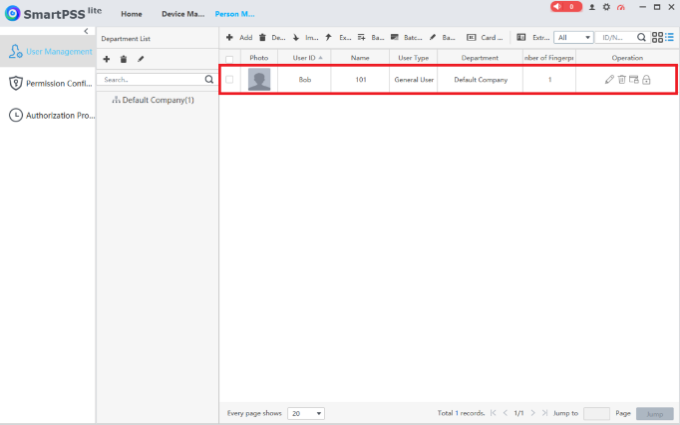Edit Bob with the pencil operation icon
This screenshot has height=425, width=680.
point(609,79)
